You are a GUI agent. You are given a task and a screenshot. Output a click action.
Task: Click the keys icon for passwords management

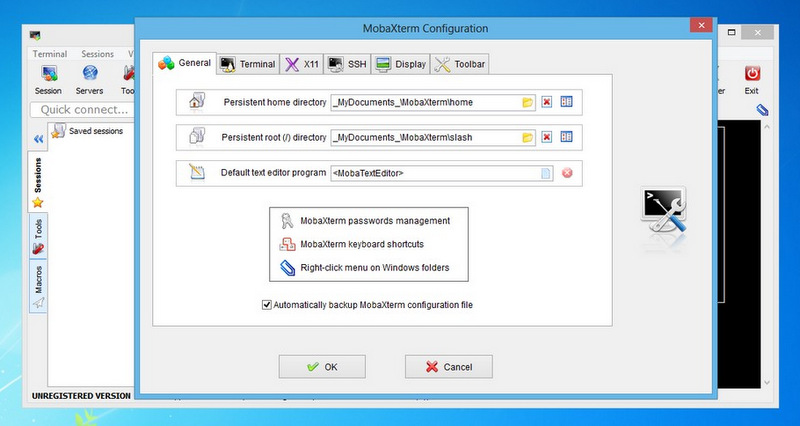tap(287, 221)
